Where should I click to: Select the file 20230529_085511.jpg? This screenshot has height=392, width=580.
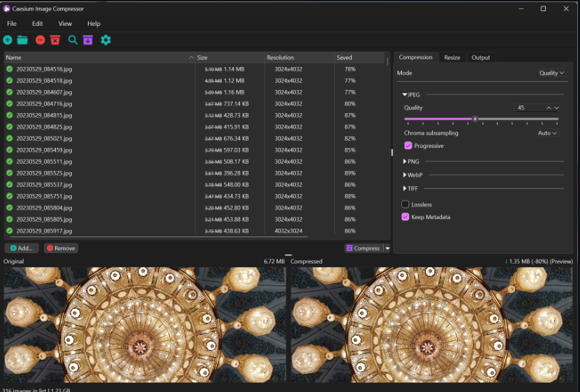45,161
